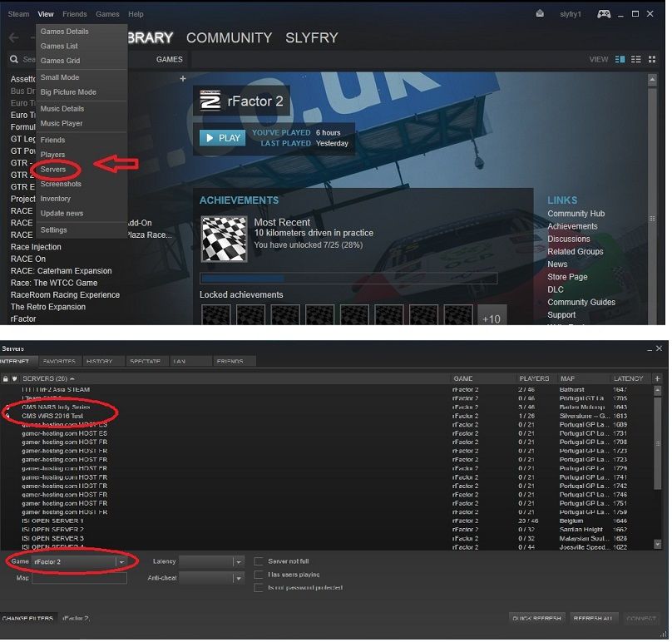Add a column with the servers plus icon
672x642 pixels.
tap(657, 378)
